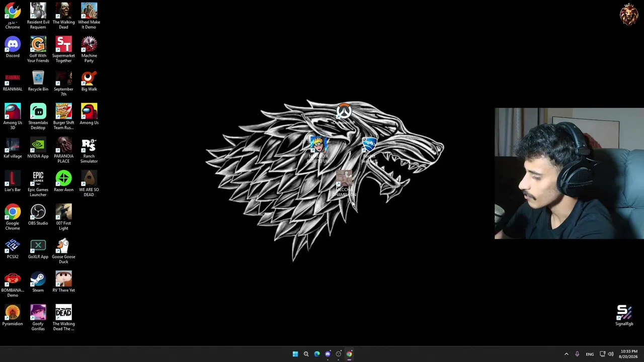Screen dimensions: 644x362
Task: Open Epic Games Launcher shortcut
Action: click(x=38, y=184)
